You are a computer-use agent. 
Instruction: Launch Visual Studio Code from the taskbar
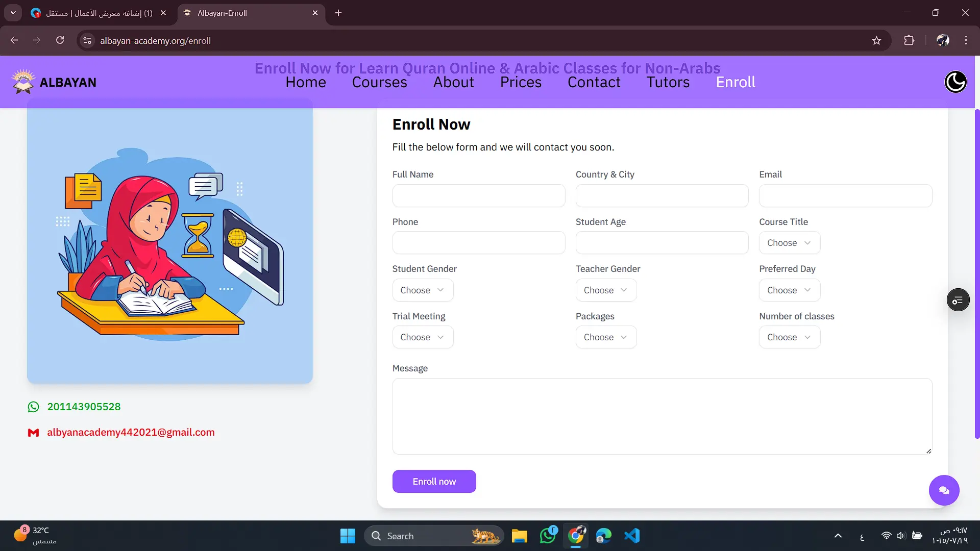point(631,536)
